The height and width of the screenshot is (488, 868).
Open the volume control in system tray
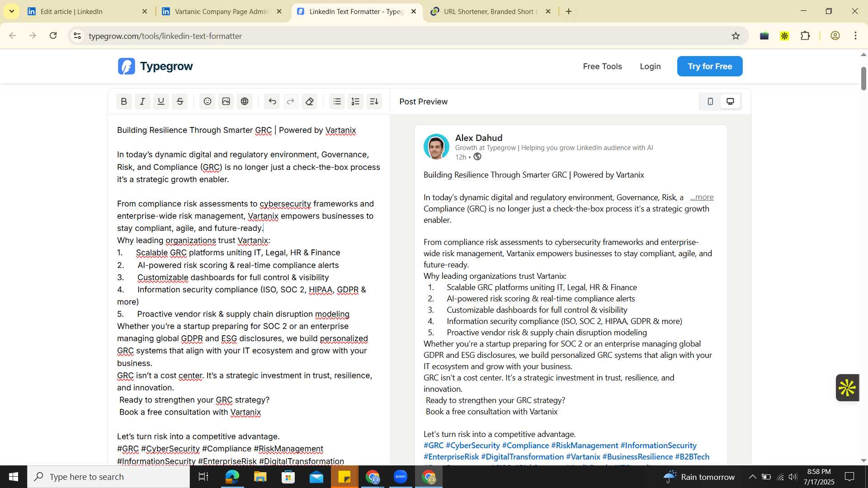pos(793,477)
